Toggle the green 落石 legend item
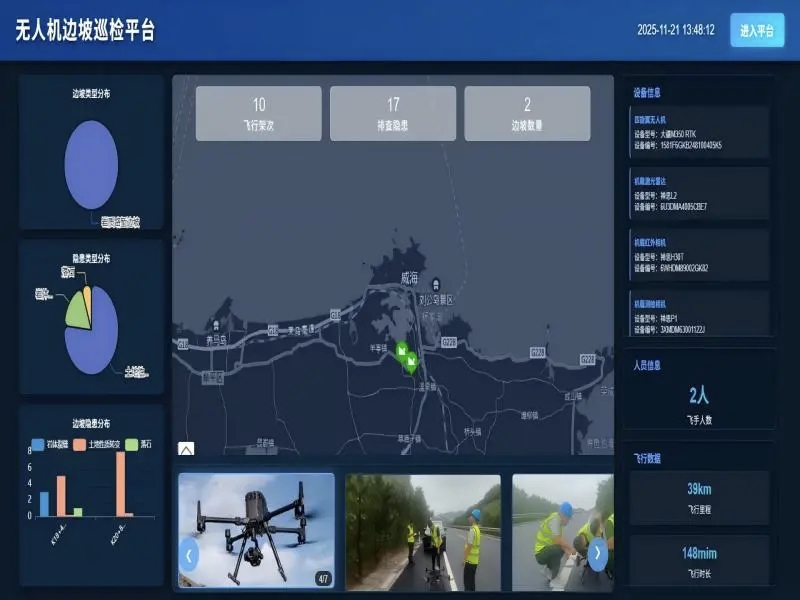 [137, 443]
